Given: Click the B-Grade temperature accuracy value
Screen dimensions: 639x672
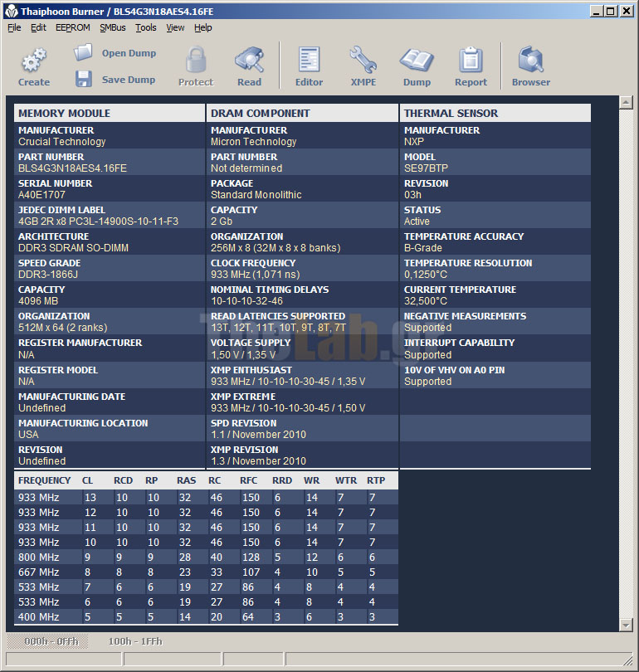Looking at the screenshot, I should pos(423,248).
